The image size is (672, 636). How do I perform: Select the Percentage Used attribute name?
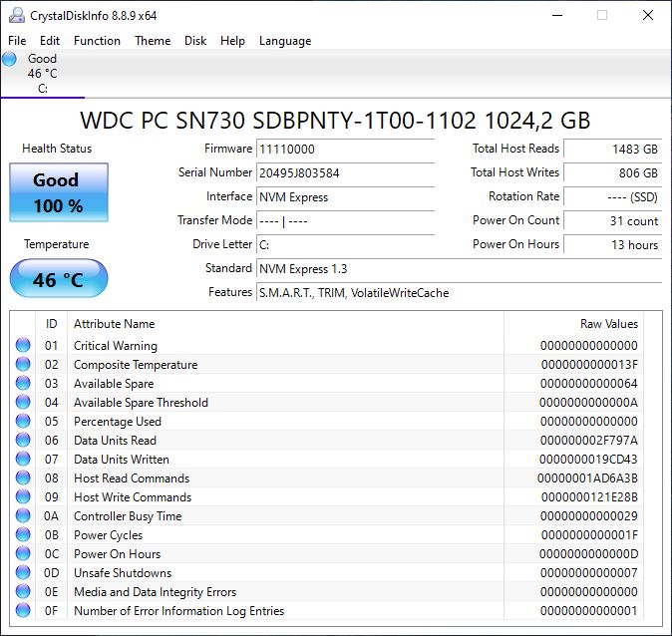118,422
